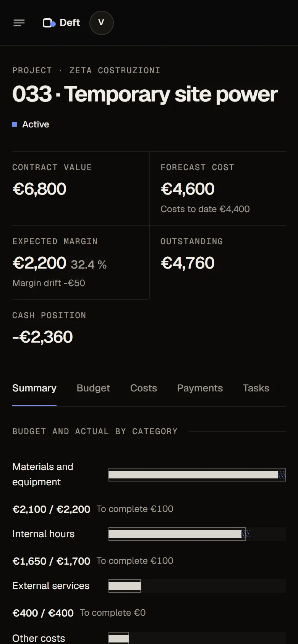Image resolution: width=298 pixels, height=644 pixels.
Task: Click the Contract Value €6,800 card
Action: 80,188
